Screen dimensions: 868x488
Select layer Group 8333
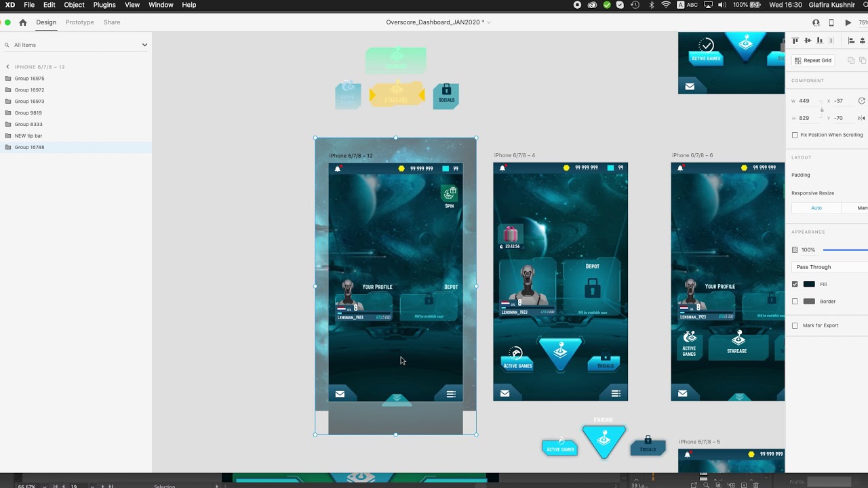coord(76,125)
